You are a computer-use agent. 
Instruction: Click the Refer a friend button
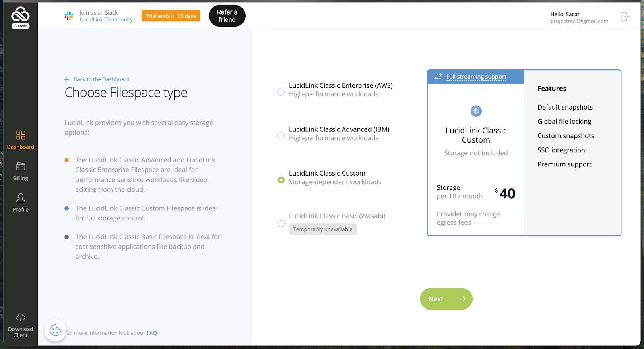(x=227, y=16)
